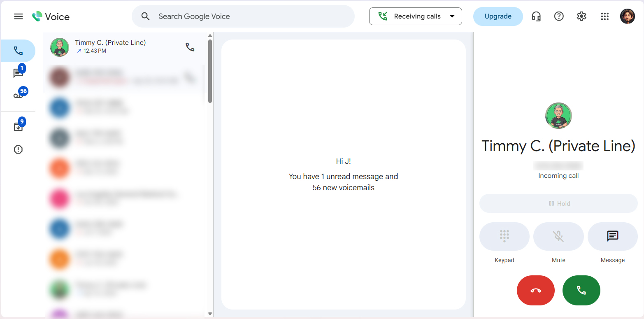Viewport: 644px width, 319px height.
Task: Answer the incoming call
Action: 581,291
